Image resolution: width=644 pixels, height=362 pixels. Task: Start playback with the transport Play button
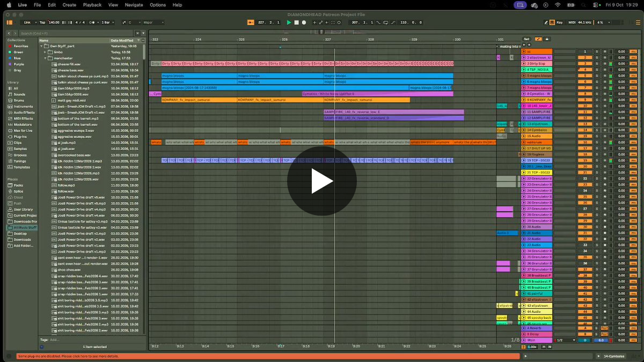289,23
